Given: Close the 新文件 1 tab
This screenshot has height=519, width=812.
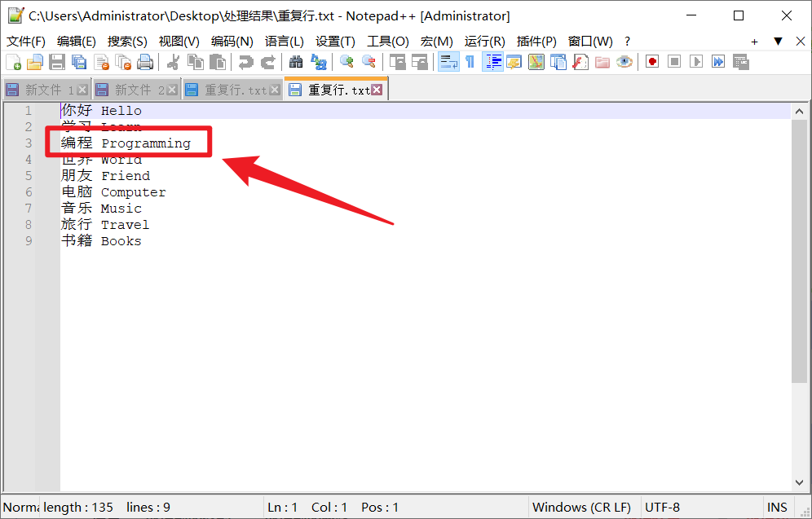Looking at the screenshot, I should [x=82, y=90].
